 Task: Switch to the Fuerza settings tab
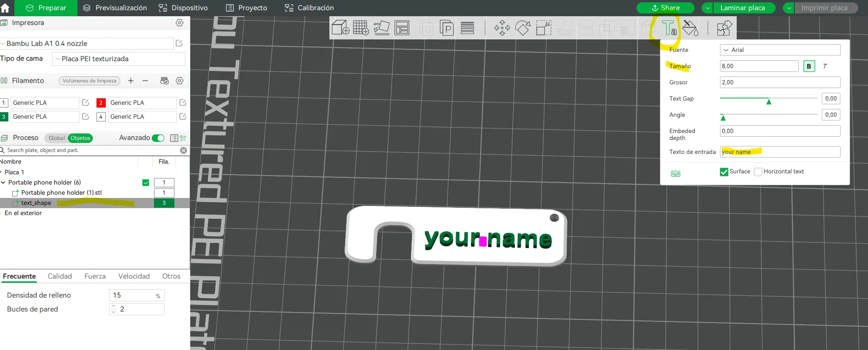(x=95, y=276)
